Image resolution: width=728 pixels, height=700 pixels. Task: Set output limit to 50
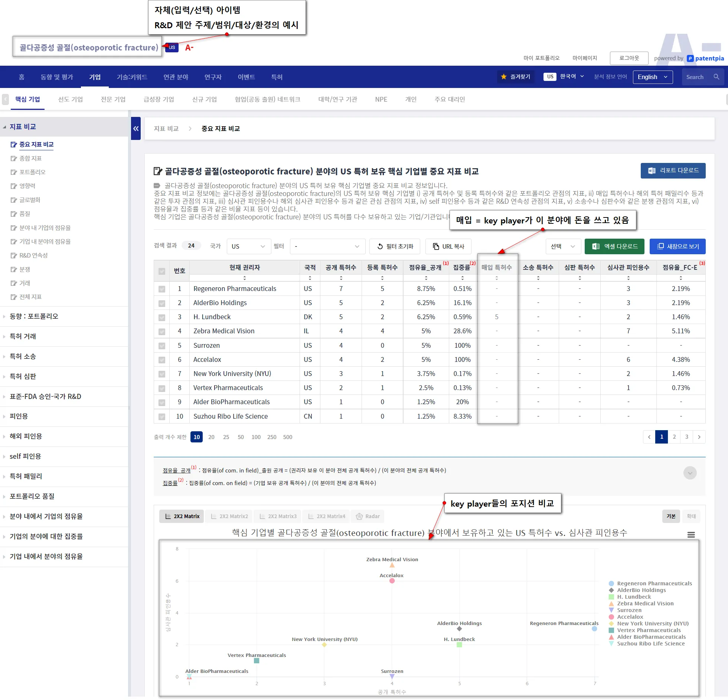[x=241, y=437]
